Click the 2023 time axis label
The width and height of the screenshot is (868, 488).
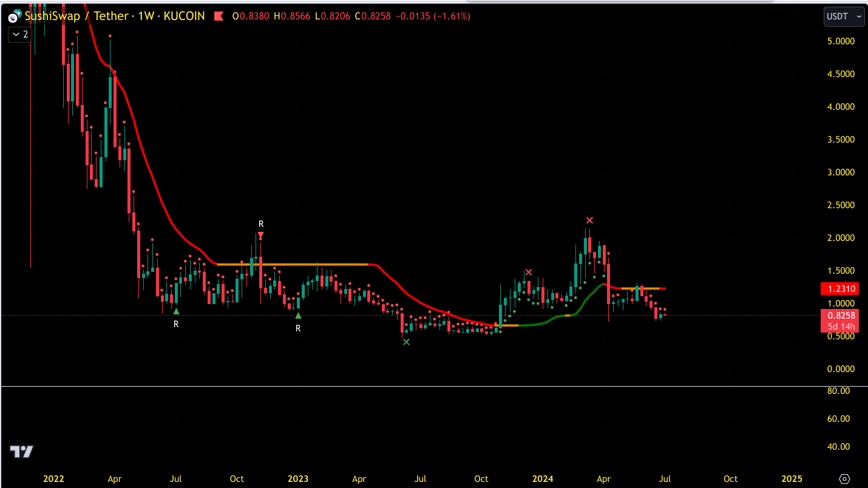pos(298,479)
